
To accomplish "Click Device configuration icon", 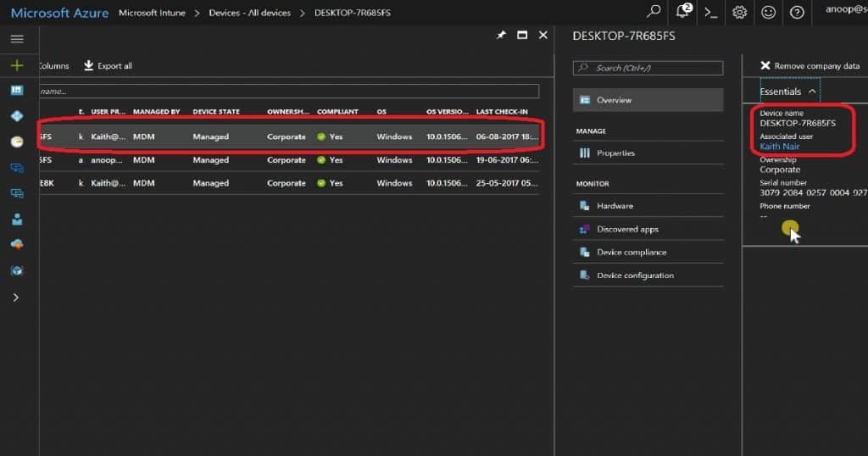I will (x=585, y=275).
